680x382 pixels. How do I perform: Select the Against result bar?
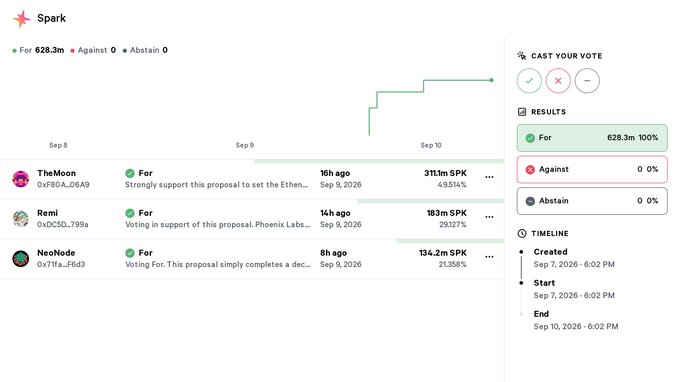pyautogui.click(x=592, y=170)
